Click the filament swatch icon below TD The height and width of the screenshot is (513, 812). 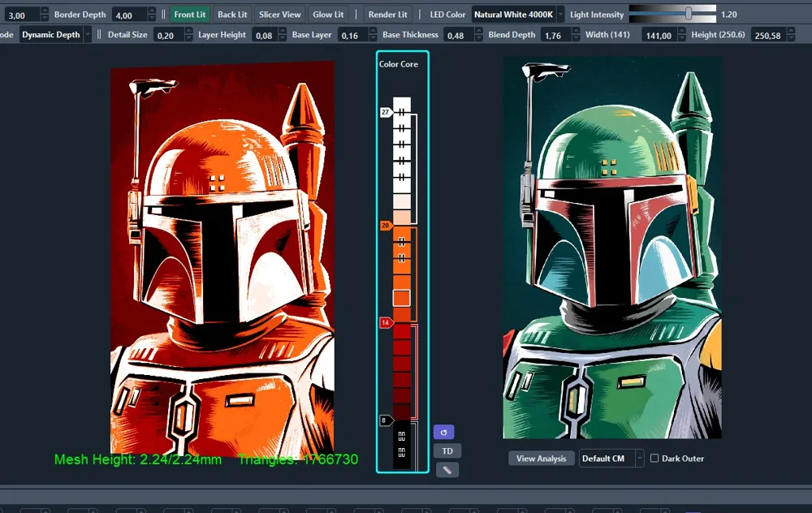pyautogui.click(x=447, y=470)
